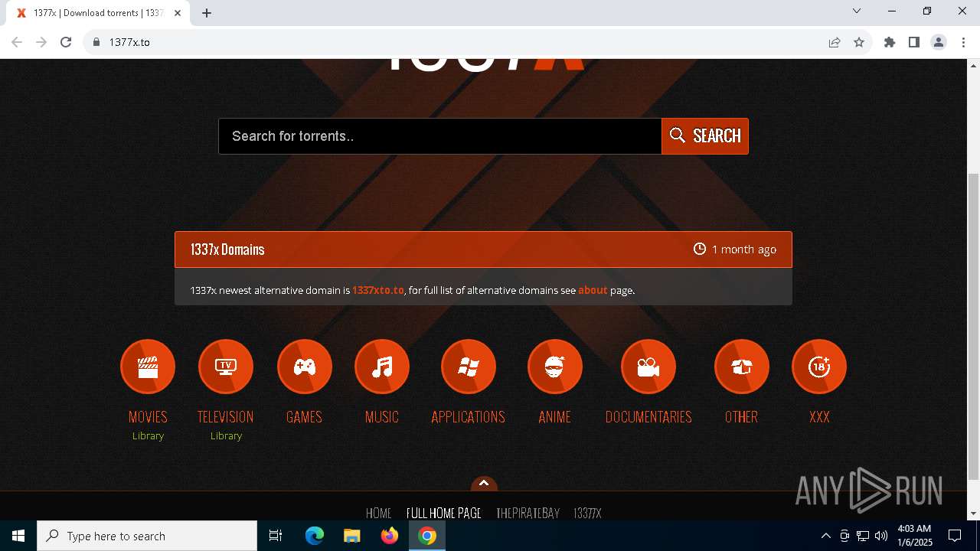Viewport: 980px width, 551px height.
Task: Open new browser tab
Action: click(x=207, y=12)
